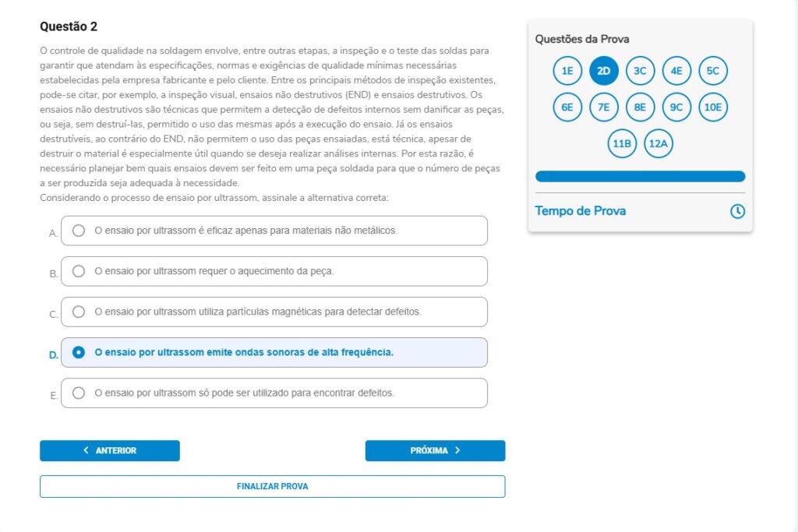
Task: Navigate to question 1E
Action: [x=567, y=70]
